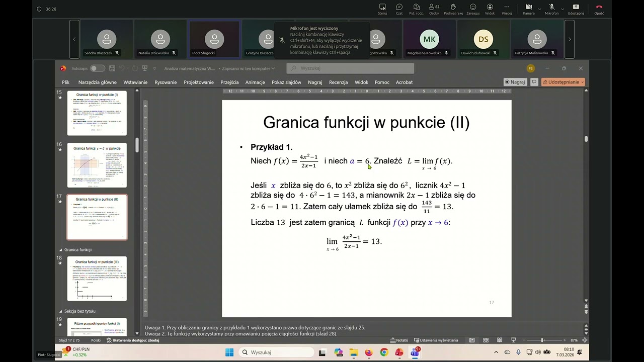The image size is (644, 362).
Task: Go to previous participants with left arrow
Action: tap(74, 39)
